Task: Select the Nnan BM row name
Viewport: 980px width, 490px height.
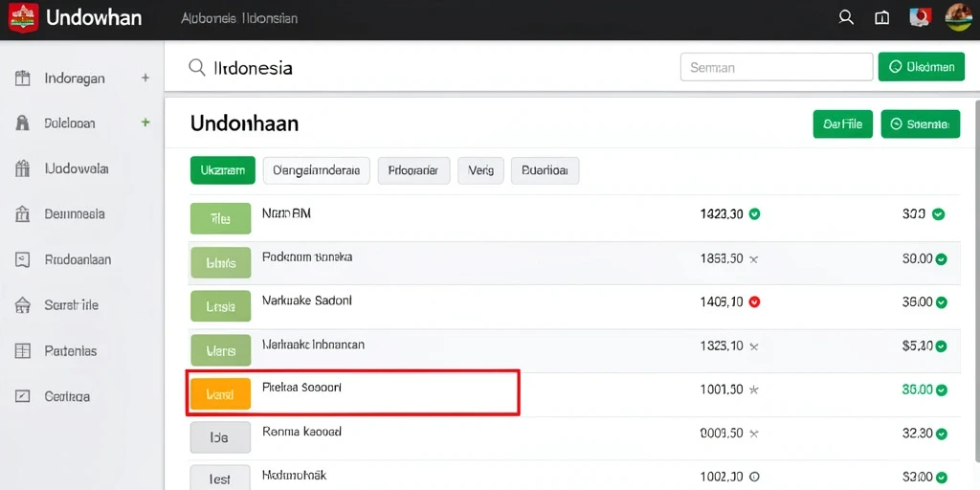Action: click(286, 213)
